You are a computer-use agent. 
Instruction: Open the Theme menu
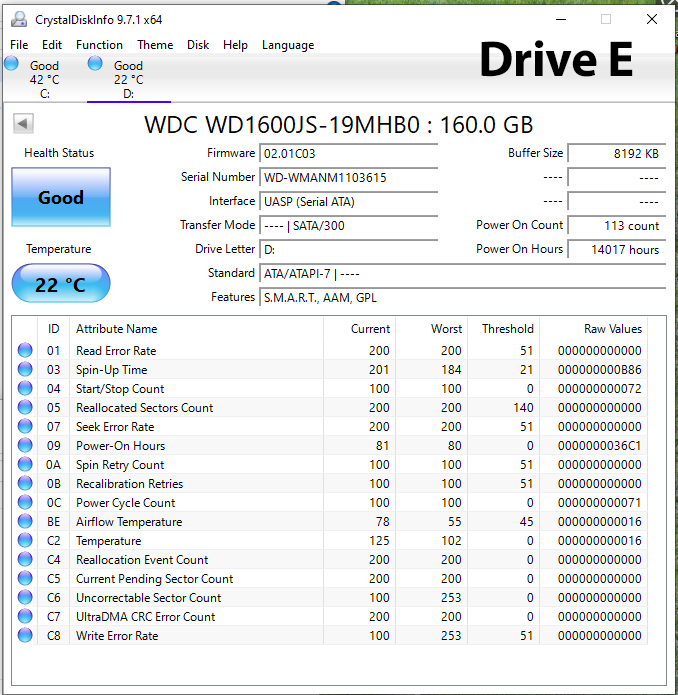[155, 45]
